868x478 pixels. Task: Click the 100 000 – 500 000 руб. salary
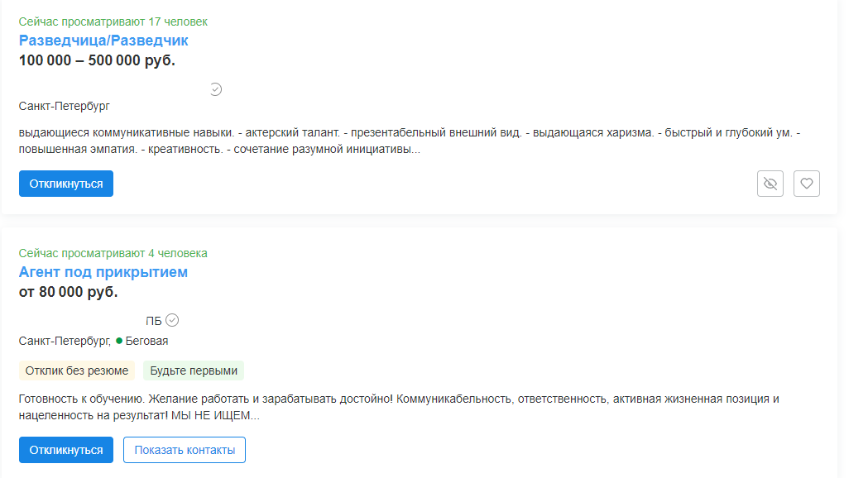(97, 60)
